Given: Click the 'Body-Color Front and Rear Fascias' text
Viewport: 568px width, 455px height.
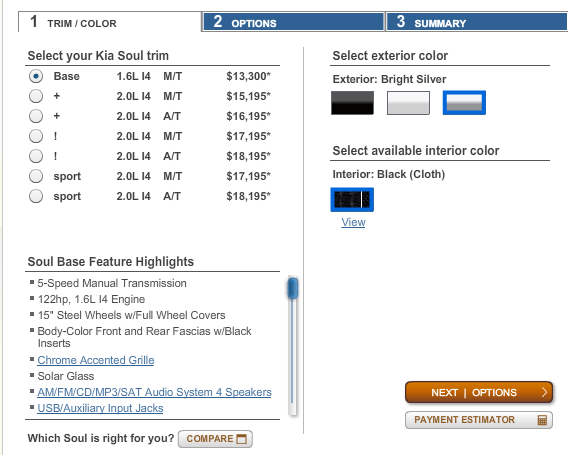Looking at the screenshot, I should click(x=145, y=337).
